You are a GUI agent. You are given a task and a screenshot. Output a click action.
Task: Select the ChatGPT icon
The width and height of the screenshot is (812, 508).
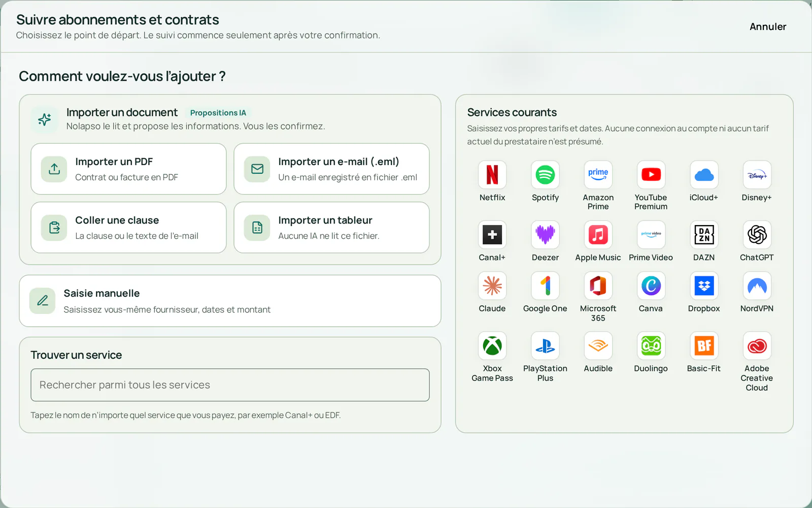[x=757, y=235]
